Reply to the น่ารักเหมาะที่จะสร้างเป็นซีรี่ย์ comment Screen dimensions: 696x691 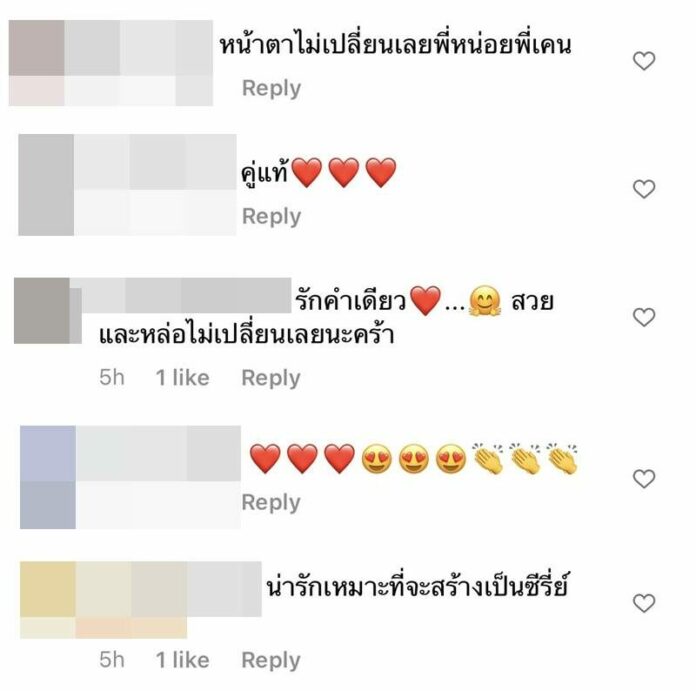(x=271, y=660)
